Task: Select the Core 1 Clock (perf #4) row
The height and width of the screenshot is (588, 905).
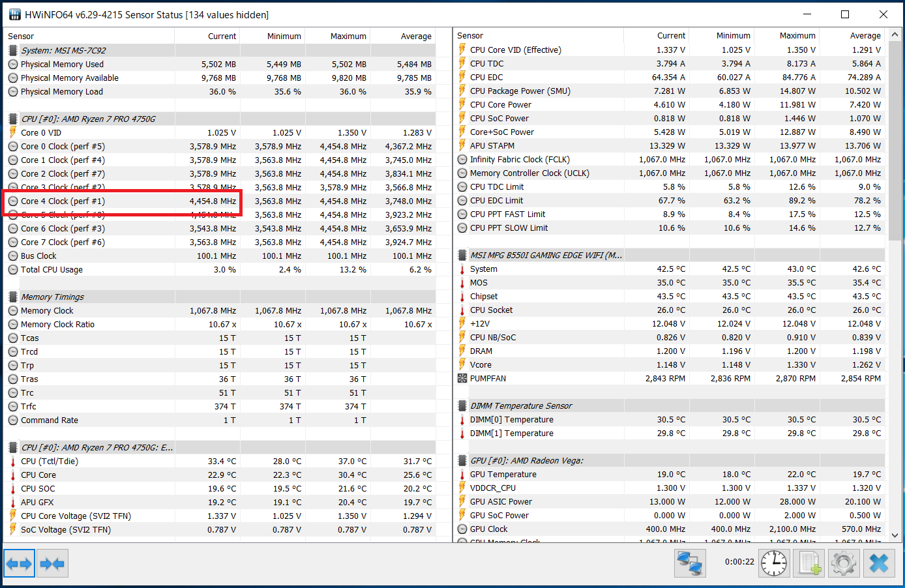Action: [x=220, y=160]
